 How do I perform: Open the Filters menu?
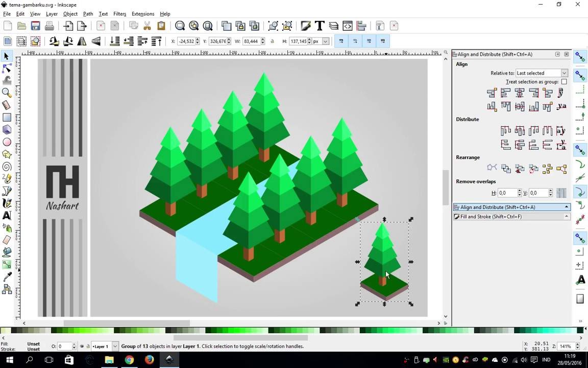point(119,13)
